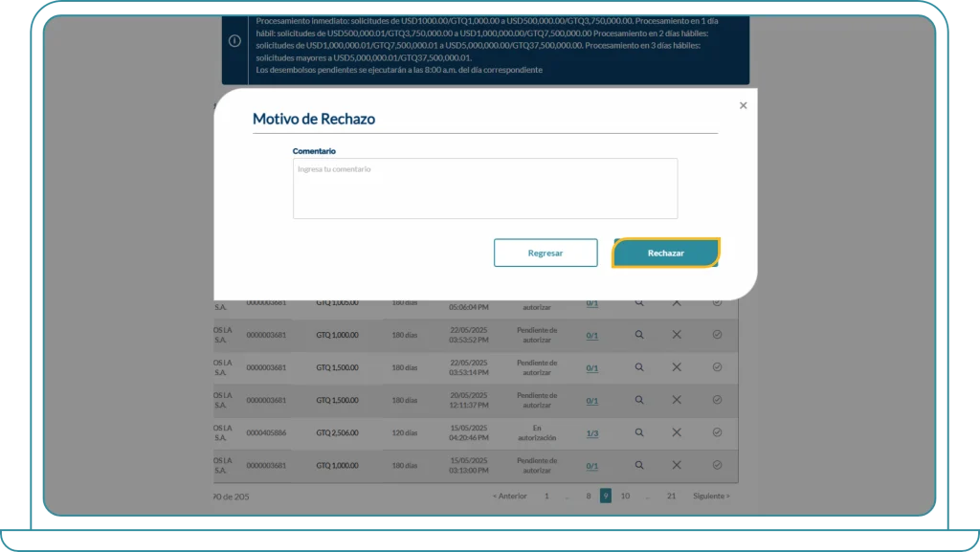Open the 1/3 authorization count link

point(591,433)
